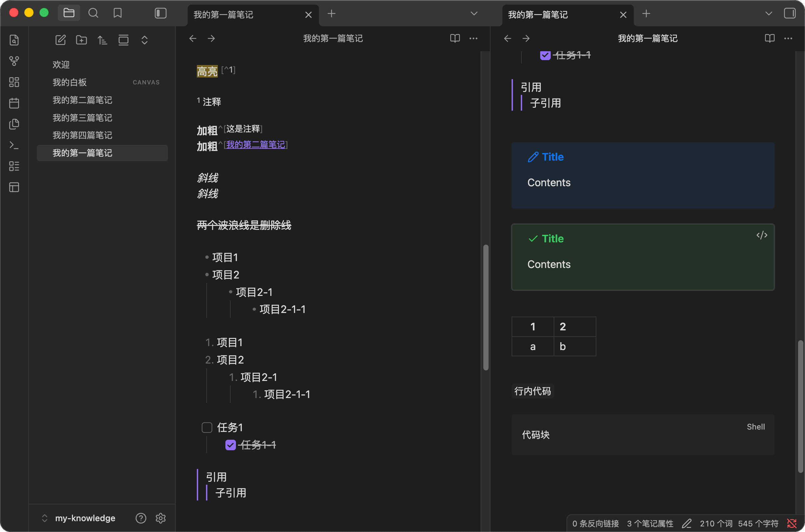Change the sort order of files
This screenshot has width=805, height=532.
click(102, 40)
